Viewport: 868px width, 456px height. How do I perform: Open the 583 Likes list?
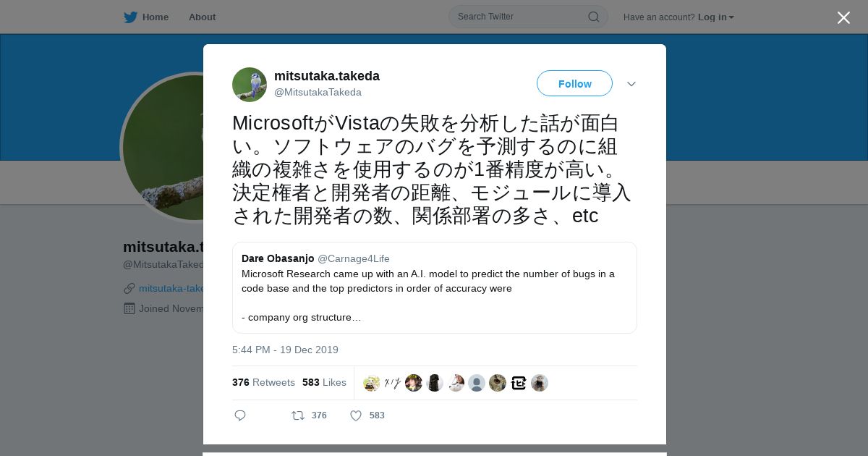[324, 382]
